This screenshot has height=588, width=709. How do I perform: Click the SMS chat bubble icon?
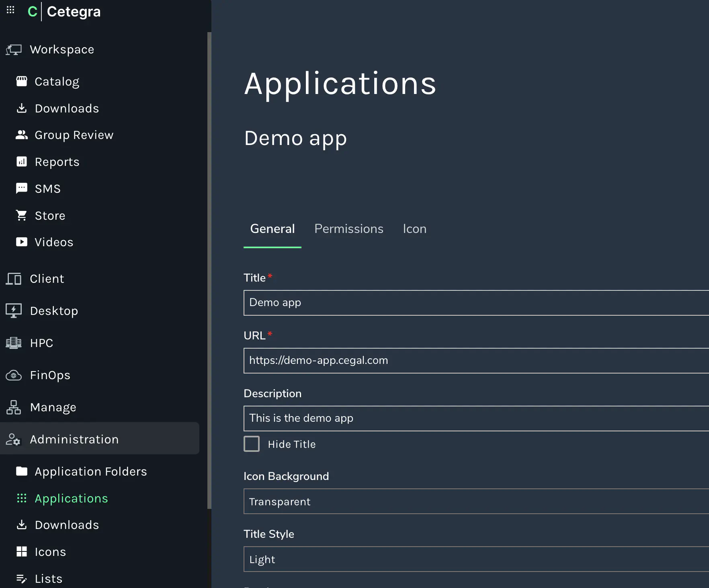[x=22, y=188]
